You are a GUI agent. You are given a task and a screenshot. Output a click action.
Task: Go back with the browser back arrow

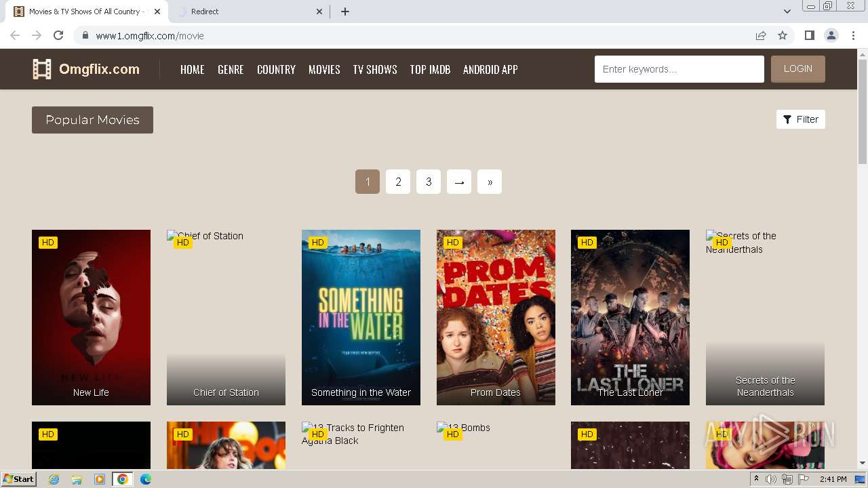[15, 35]
